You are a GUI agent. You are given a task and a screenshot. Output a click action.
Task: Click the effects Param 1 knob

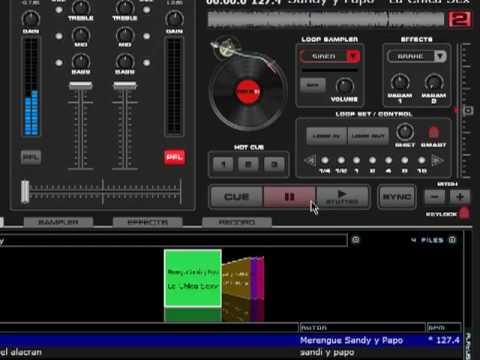click(x=400, y=83)
